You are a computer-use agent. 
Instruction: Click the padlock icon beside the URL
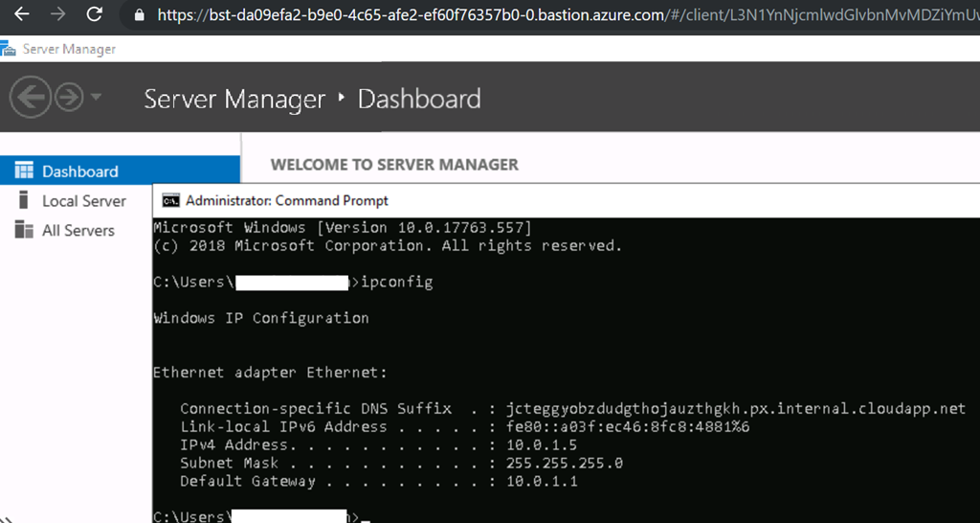[140, 15]
